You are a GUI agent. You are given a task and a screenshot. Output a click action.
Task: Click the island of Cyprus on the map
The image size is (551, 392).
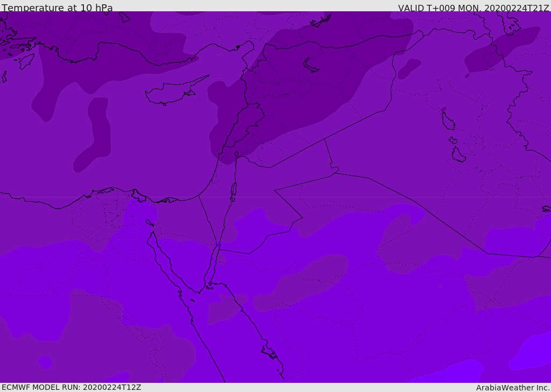[176, 91]
